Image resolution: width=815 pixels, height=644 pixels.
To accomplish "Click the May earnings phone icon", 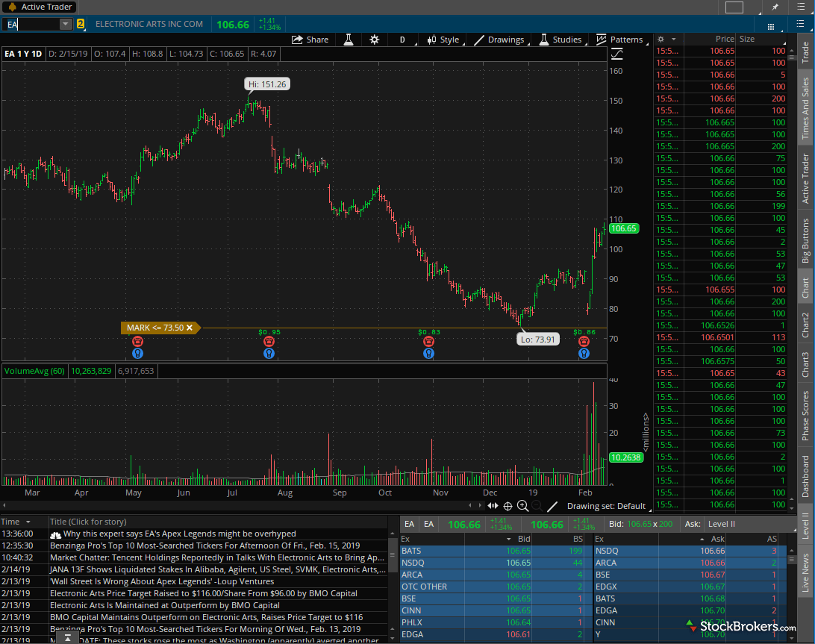I will (137, 342).
